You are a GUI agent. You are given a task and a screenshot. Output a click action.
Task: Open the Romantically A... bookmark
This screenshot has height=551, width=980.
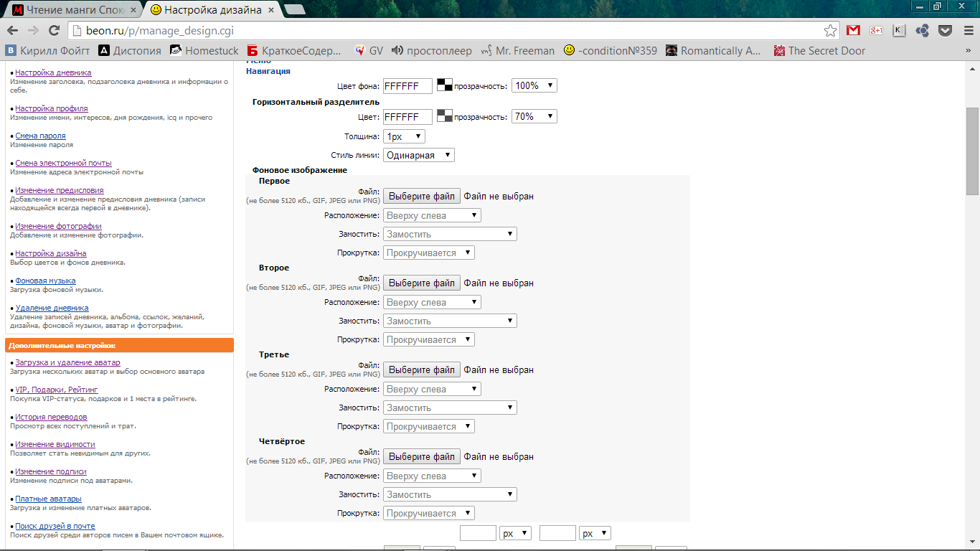tap(714, 51)
